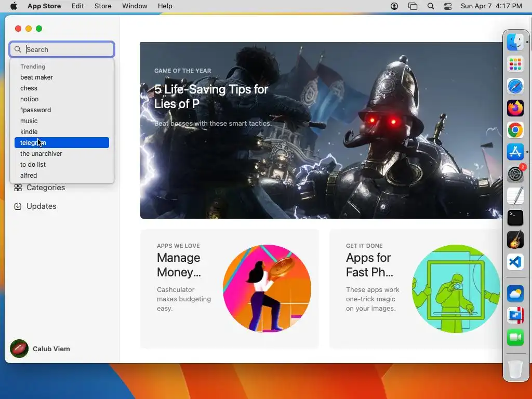Open 'Apps for Fast Ph...' Get It Done card

[416, 289]
